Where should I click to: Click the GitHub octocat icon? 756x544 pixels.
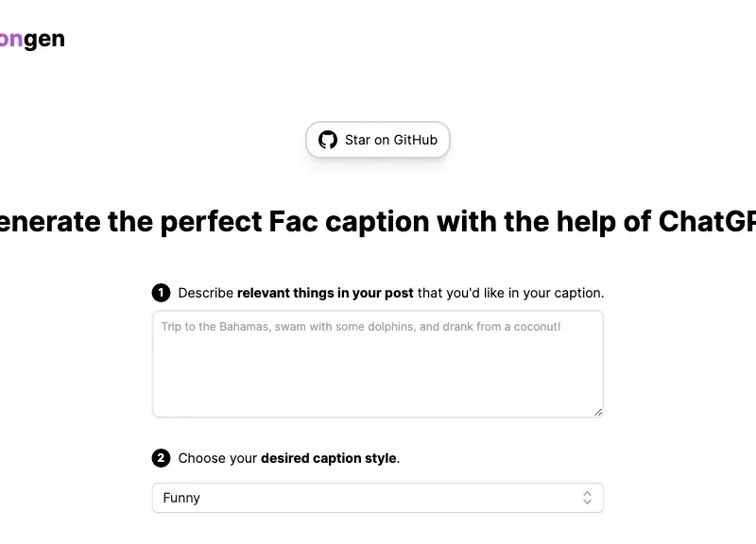(x=328, y=140)
